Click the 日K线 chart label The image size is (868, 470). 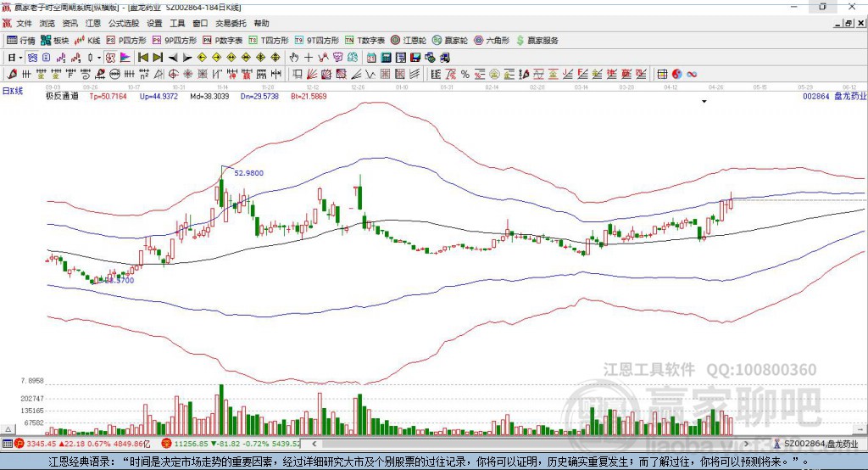[x=14, y=91]
